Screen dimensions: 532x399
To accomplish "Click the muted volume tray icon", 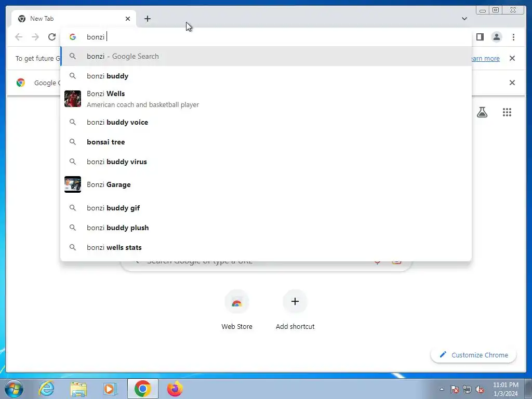I will pos(480,389).
